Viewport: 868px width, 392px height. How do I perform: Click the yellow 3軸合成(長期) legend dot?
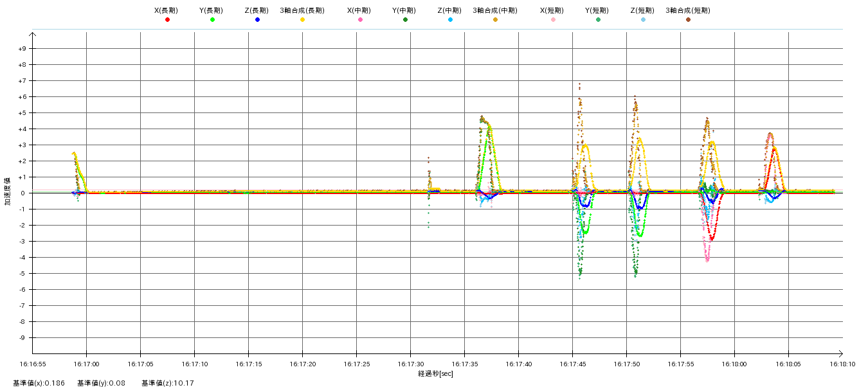tap(302, 20)
